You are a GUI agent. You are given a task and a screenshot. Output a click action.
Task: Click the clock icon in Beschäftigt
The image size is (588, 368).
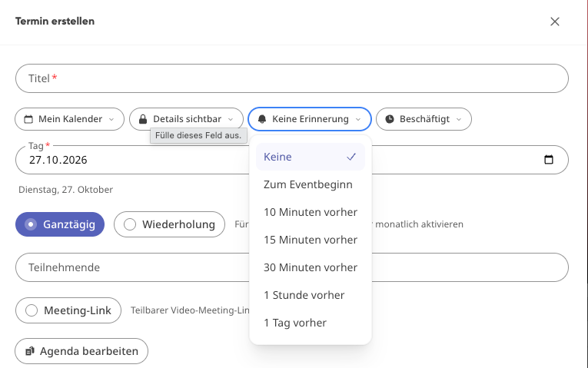390,119
